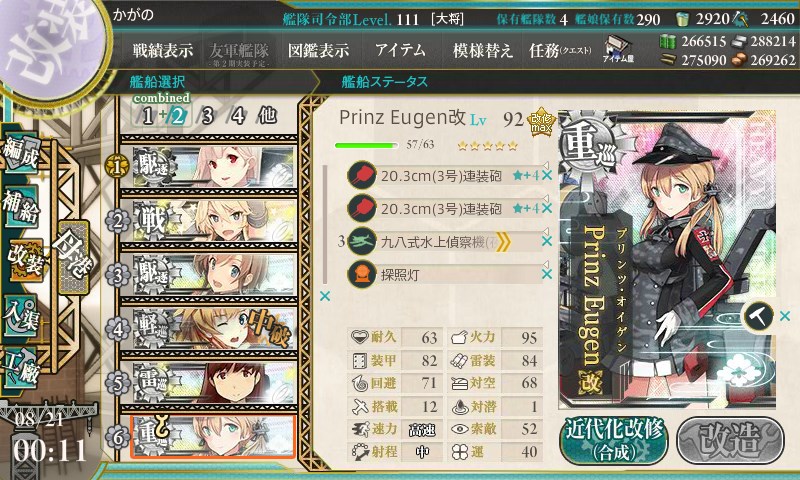
Task: Click the 母港 home port button
Action: (x=74, y=258)
